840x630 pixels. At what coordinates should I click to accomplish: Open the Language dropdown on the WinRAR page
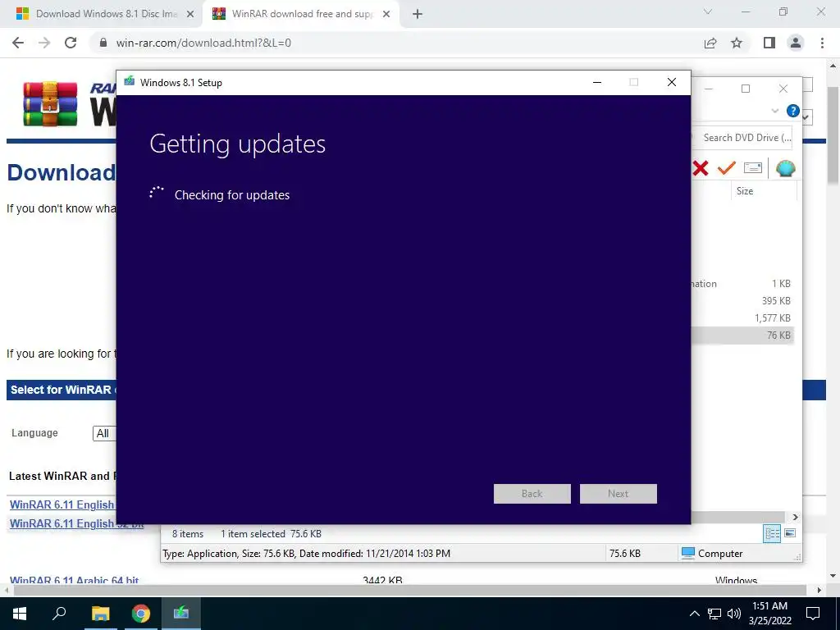click(104, 433)
